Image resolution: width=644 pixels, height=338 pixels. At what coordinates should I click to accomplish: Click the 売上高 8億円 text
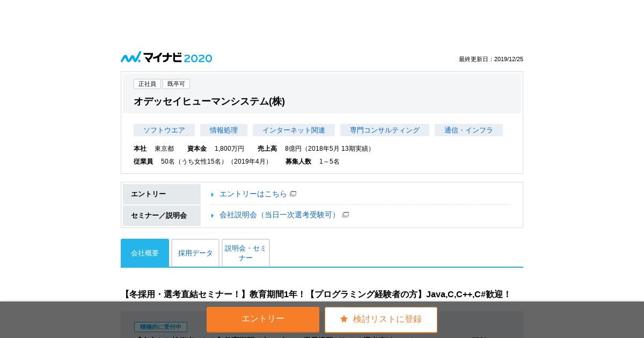[x=316, y=149]
